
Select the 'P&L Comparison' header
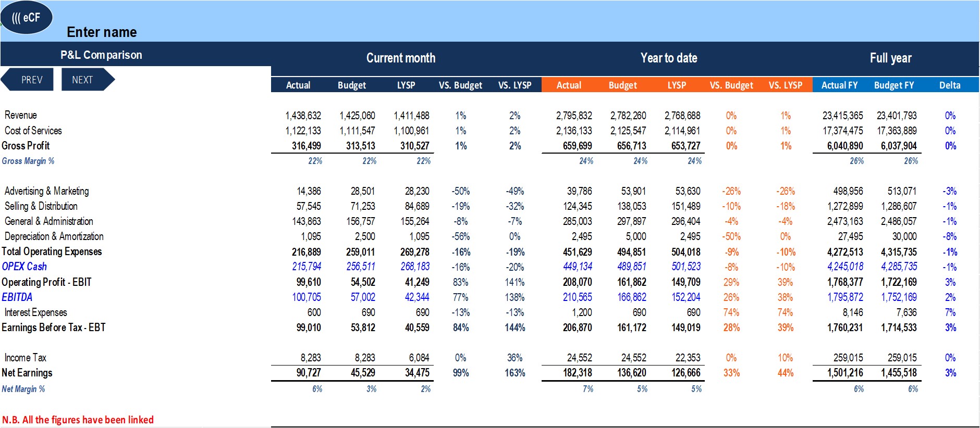(101, 55)
